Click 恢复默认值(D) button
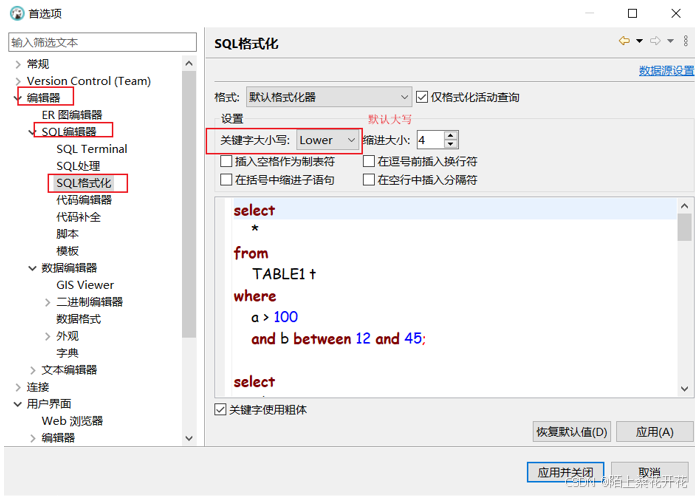 click(571, 432)
